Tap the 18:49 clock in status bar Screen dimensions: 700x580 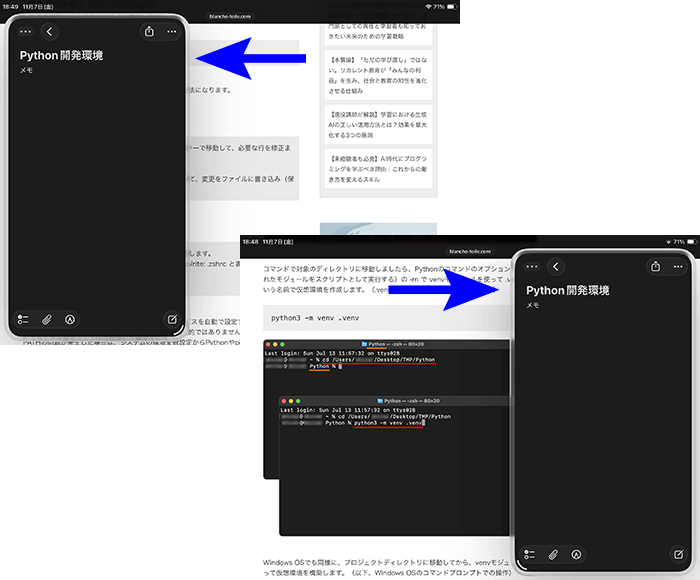click(x=10, y=7)
